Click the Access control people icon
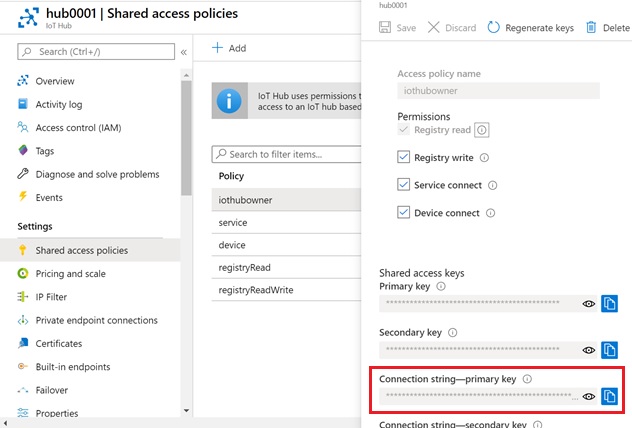This screenshot has width=632, height=428. (x=23, y=127)
